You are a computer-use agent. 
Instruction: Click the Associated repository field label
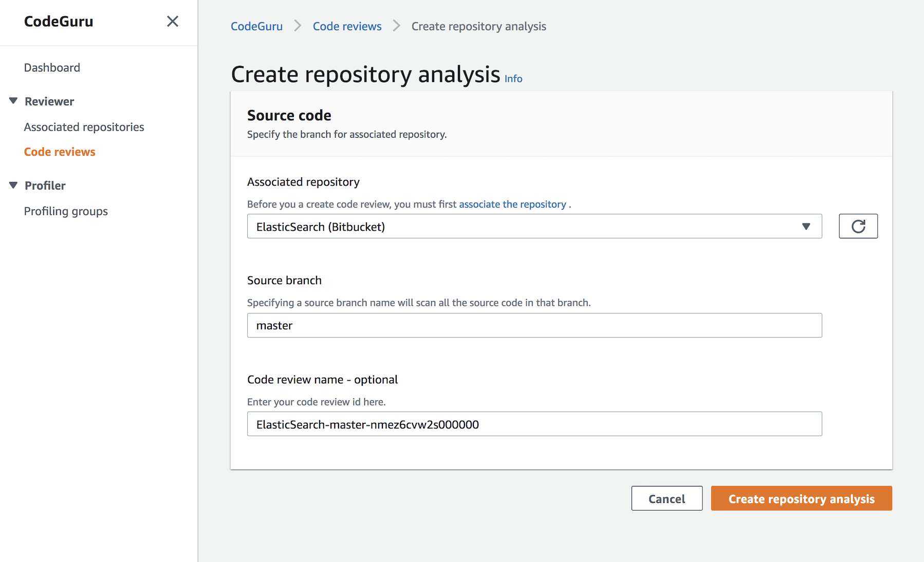point(303,182)
